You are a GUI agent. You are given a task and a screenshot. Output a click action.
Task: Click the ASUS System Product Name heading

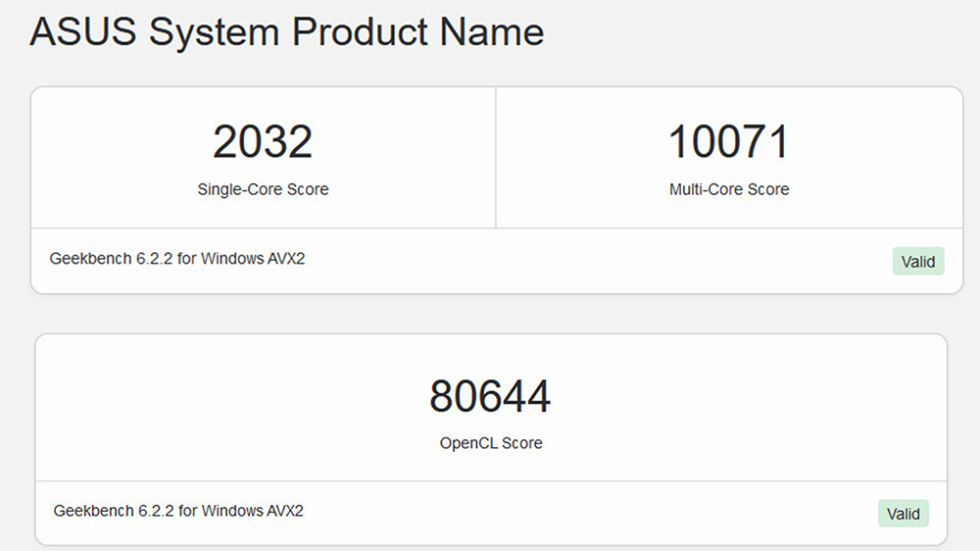287,32
